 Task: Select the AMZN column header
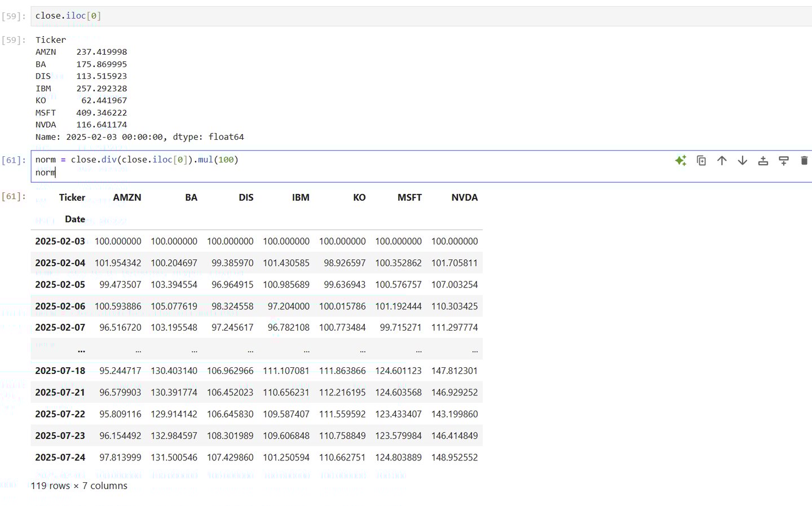click(x=127, y=197)
